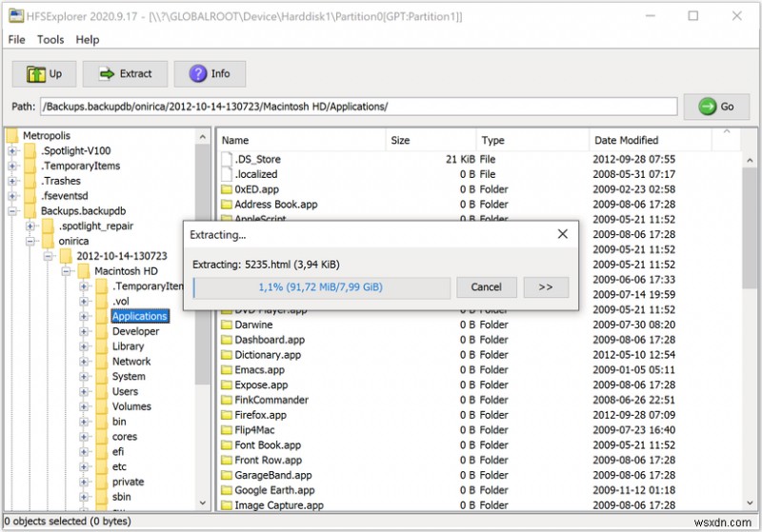Click into the Path input field

(359, 107)
